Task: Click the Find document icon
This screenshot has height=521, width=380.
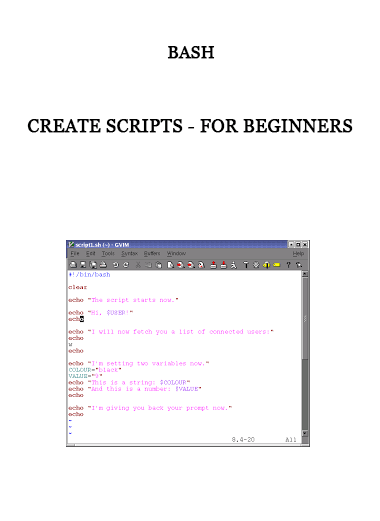Action: [x=171, y=265]
